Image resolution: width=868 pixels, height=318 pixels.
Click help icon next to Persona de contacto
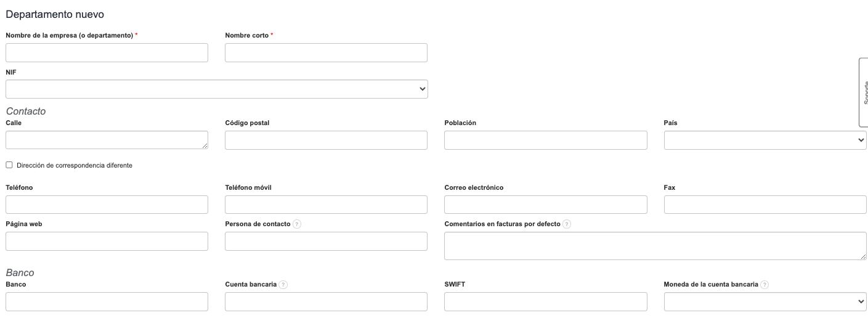click(x=297, y=224)
